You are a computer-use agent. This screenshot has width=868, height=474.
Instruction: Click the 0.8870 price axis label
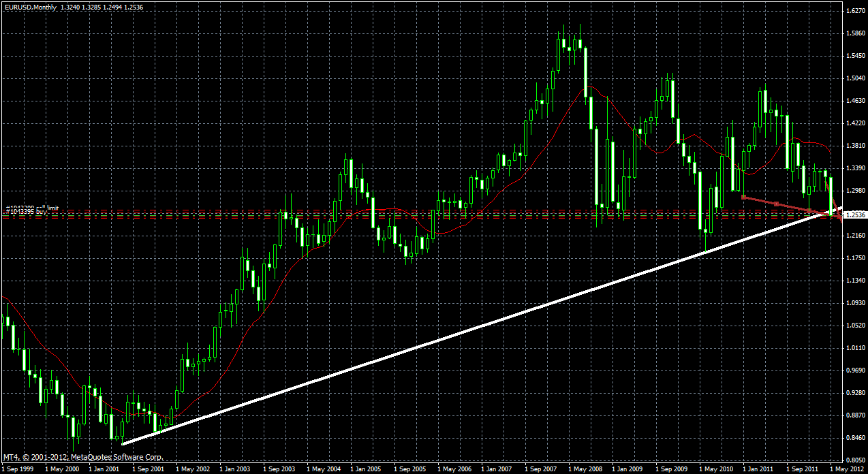(x=856, y=415)
